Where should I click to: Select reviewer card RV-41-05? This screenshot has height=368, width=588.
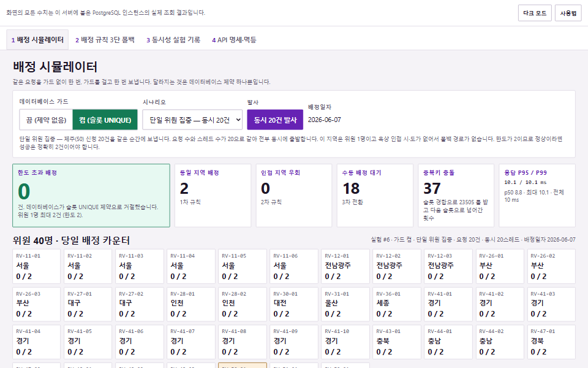88,342
